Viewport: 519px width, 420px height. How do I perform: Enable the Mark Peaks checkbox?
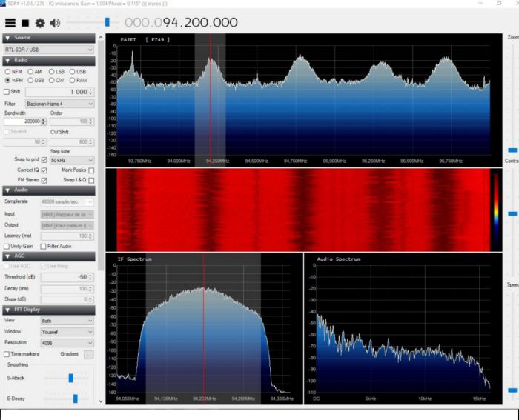tap(91, 170)
